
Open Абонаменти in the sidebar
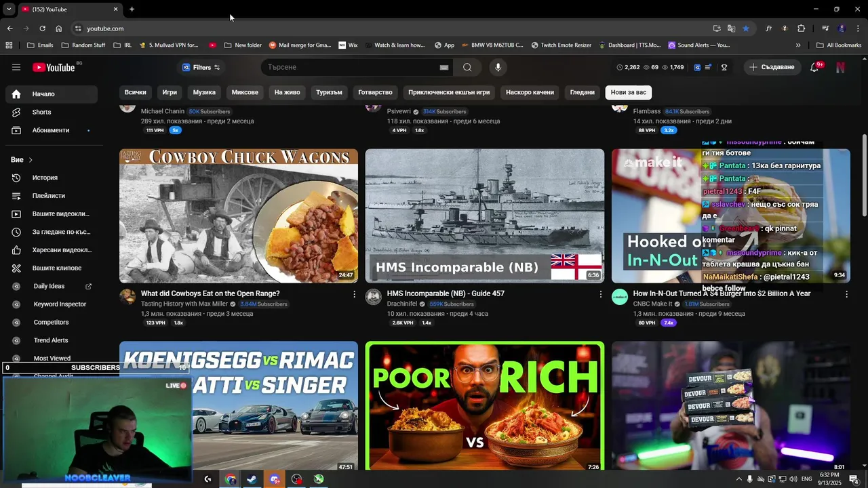pos(52,130)
